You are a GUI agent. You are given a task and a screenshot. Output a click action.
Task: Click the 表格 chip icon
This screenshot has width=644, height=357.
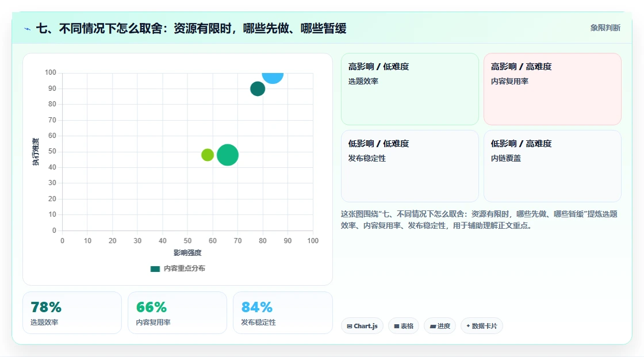tap(397, 326)
